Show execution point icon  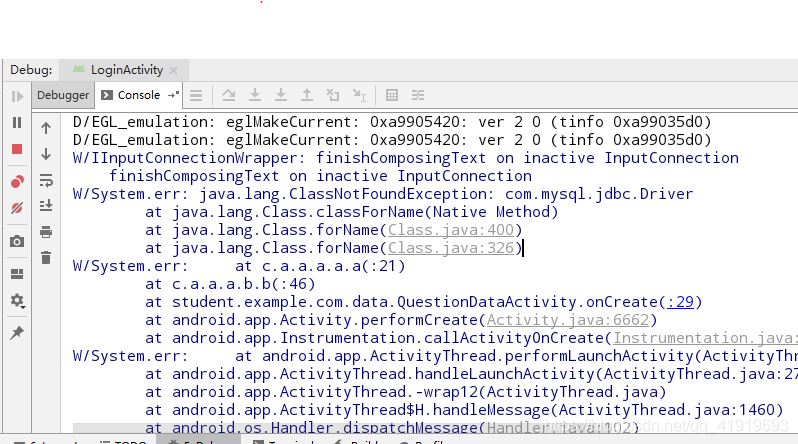196,95
